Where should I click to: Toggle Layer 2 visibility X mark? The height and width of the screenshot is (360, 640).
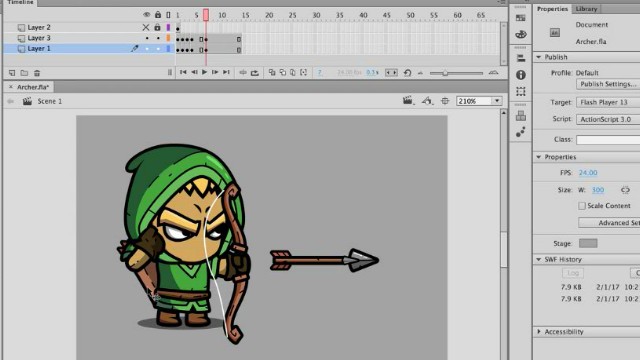[x=146, y=27]
